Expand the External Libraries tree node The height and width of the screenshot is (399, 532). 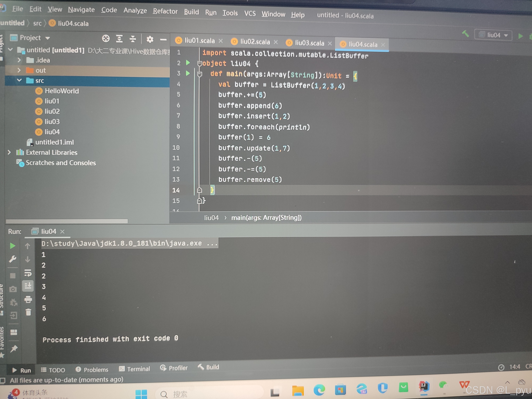(x=9, y=152)
